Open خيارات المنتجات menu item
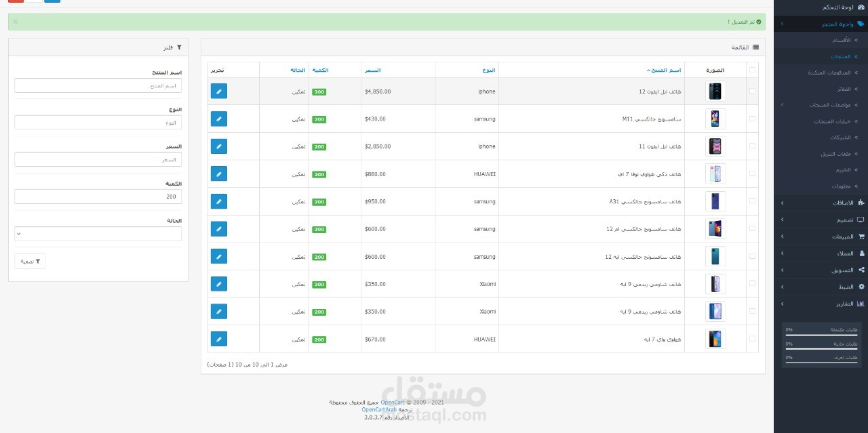 [832, 121]
